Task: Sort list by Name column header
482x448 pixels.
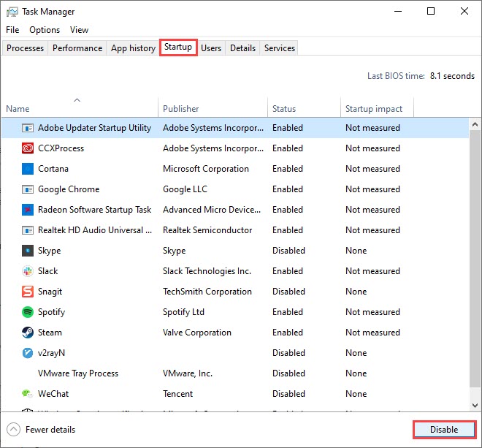Action: (80, 107)
